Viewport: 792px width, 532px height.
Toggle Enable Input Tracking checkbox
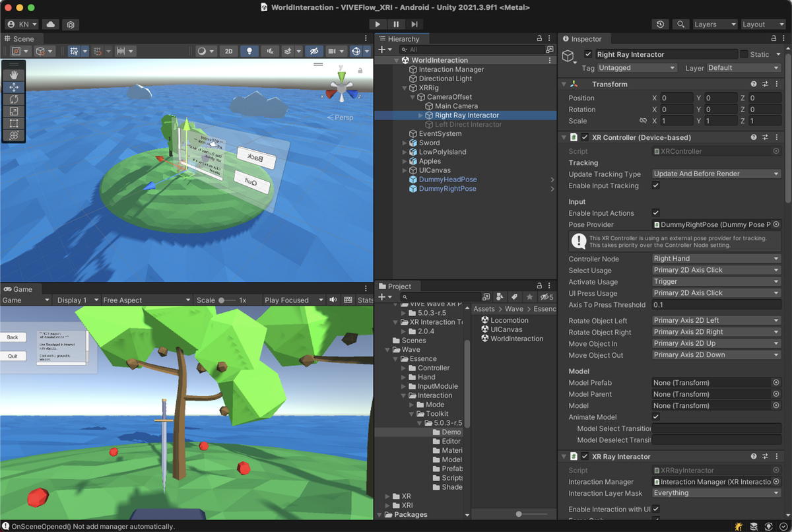click(x=655, y=185)
